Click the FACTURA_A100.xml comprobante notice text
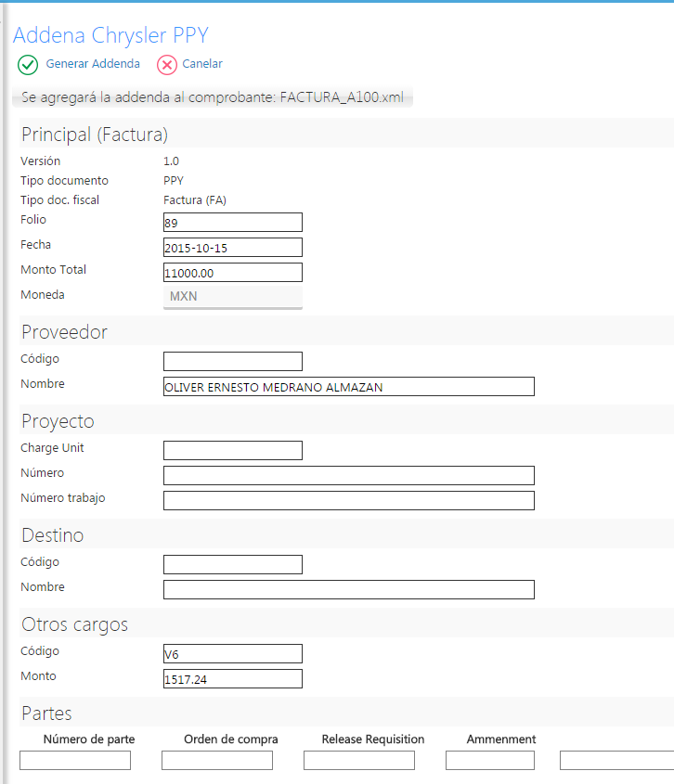Image resolution: width=674 pixels, height=784 pixels. 213,97
